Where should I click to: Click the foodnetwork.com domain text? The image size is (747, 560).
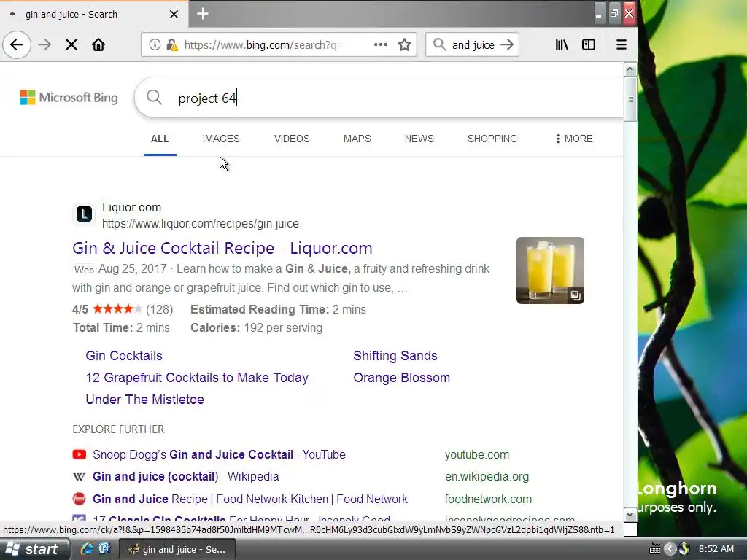488,499
